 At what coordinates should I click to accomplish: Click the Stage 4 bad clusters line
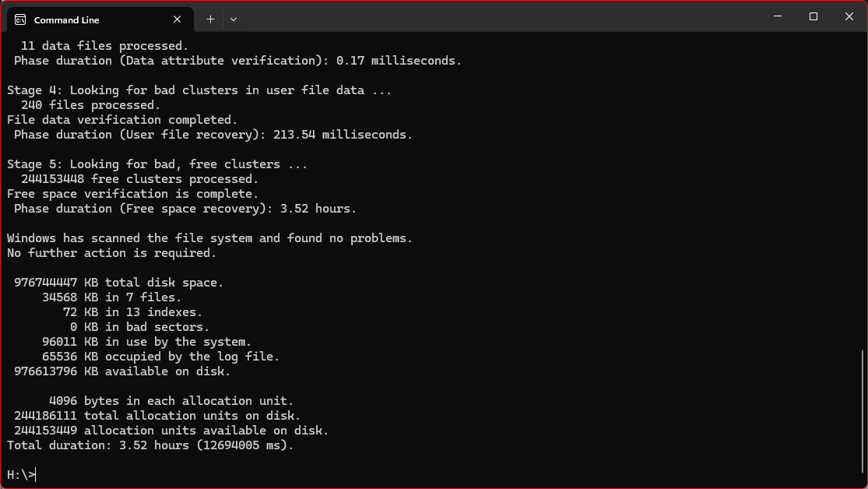pos(199,90)
